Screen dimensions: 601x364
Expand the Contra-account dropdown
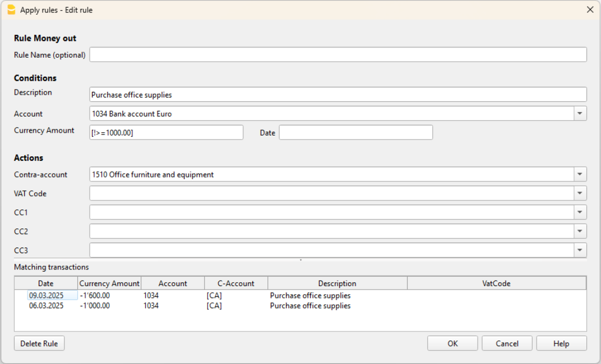[580, 174]
